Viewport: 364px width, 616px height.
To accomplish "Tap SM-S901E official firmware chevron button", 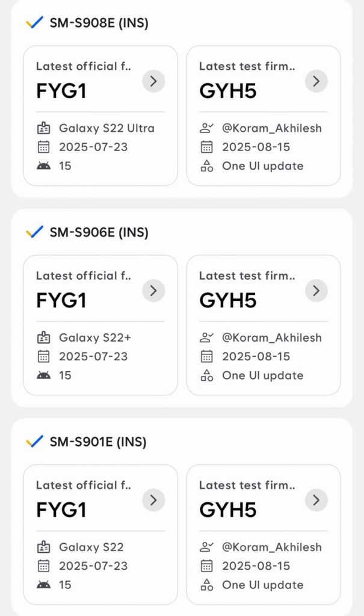I will [x=153, y=500].
